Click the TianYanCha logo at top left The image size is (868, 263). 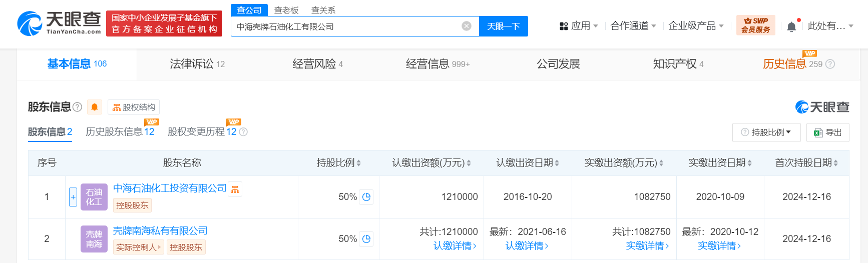click(59, 23)
